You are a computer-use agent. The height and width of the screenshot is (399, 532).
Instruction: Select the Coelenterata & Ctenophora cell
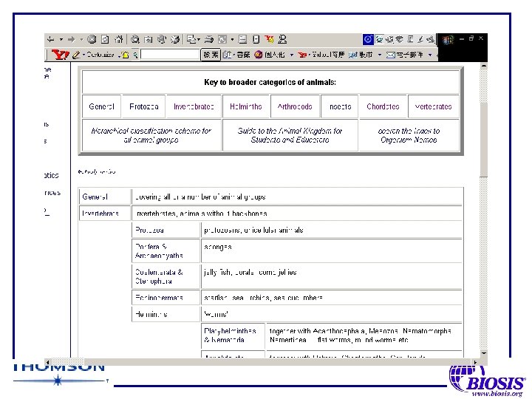click(x=166, y=276)
